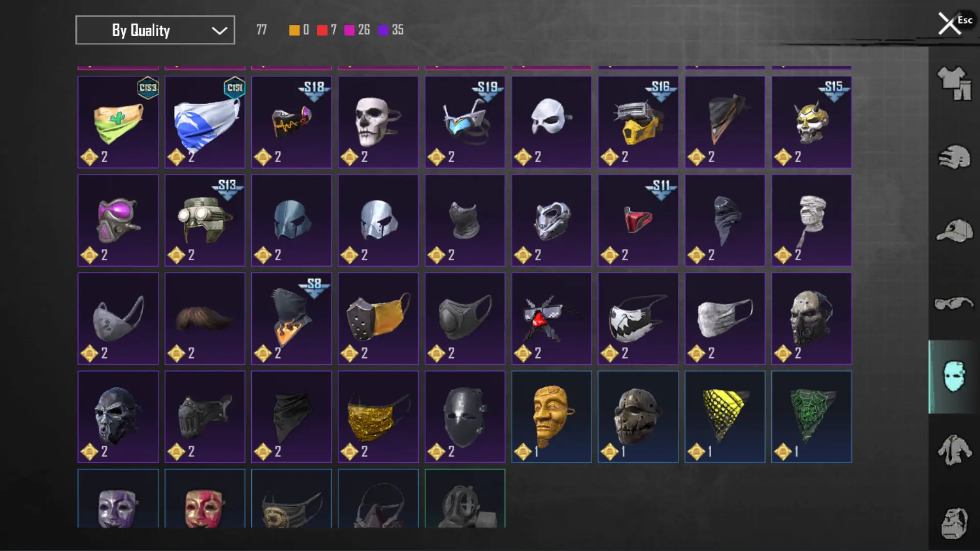Select the S18 season mask item
The height and width of the screenshot is (551, 980).
pyautogui.click(x=291, y=122)
